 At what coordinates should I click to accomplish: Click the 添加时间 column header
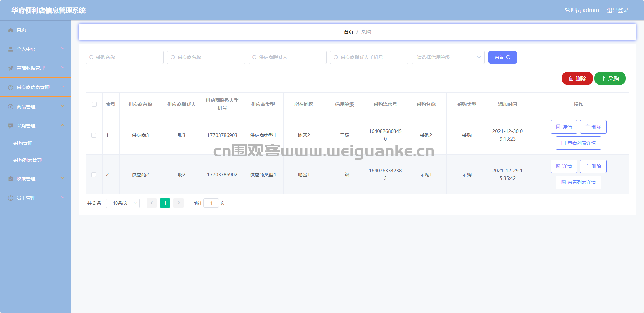[x=508, y=104]
